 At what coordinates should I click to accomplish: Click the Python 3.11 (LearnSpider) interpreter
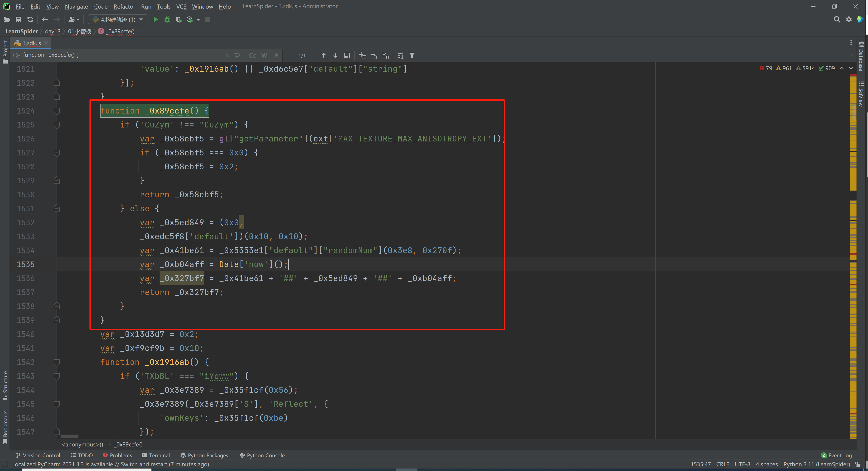pyautogui.click(x=817, y=464)
